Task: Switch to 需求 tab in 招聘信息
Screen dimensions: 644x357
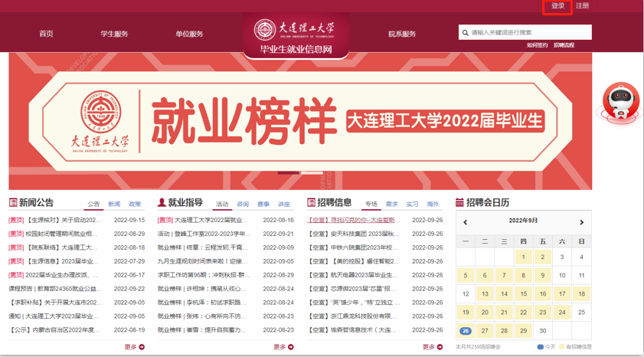Action: click(392, 204)
